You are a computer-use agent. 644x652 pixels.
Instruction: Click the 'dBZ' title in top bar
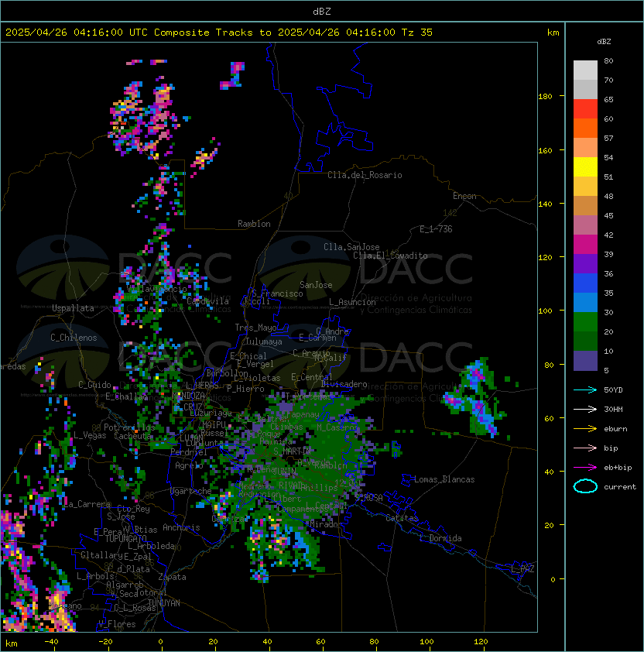tap(322, 12)
